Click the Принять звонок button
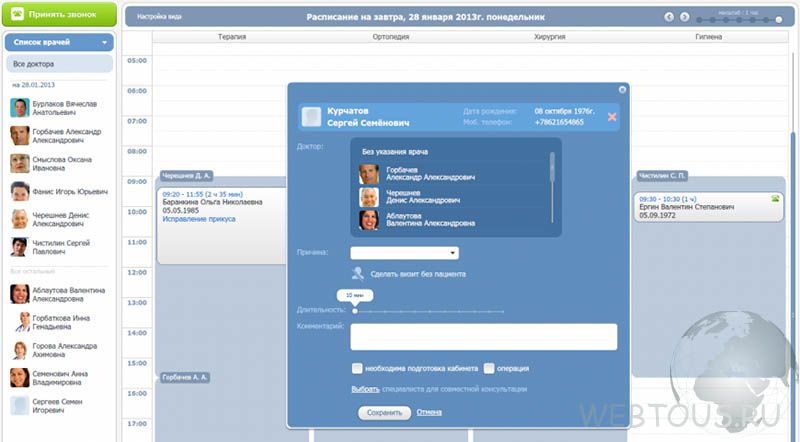Screen dimensions: 800x442 click(x=59, y=14)
